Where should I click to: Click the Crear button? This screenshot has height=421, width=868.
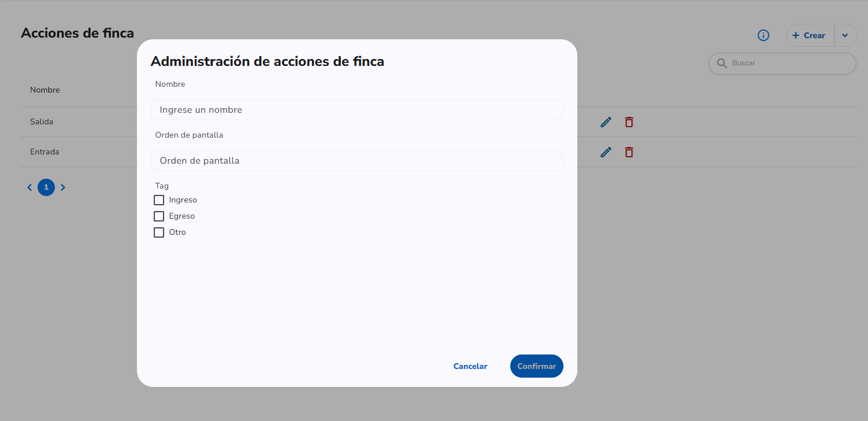click(810, 36)
